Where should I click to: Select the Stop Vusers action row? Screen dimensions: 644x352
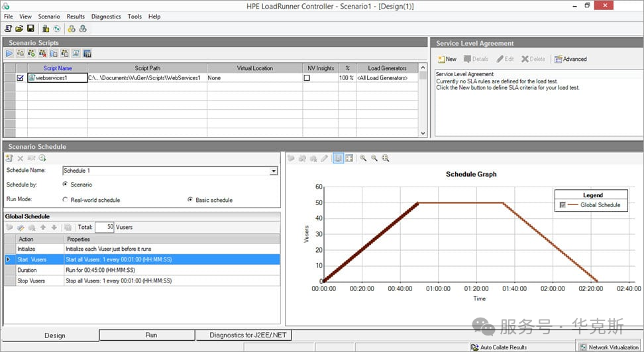[x=142, y=281]
